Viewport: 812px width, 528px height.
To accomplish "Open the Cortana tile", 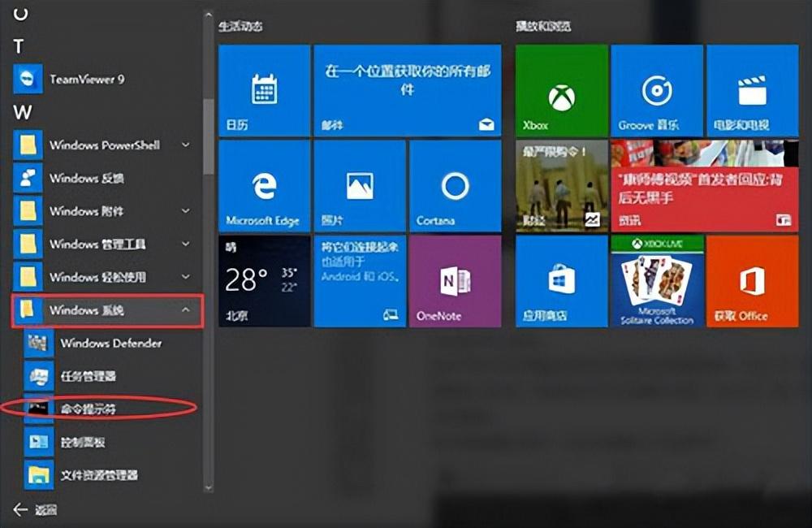I will click(456, 185).
